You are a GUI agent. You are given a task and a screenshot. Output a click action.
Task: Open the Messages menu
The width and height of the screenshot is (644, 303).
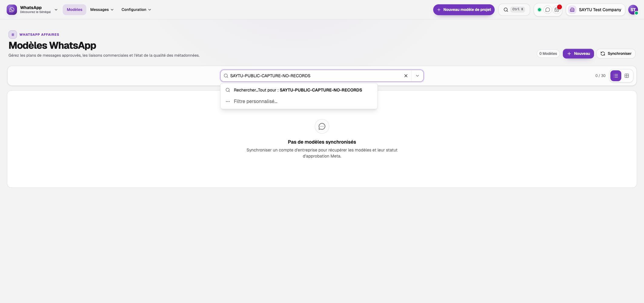coord(102,10)
